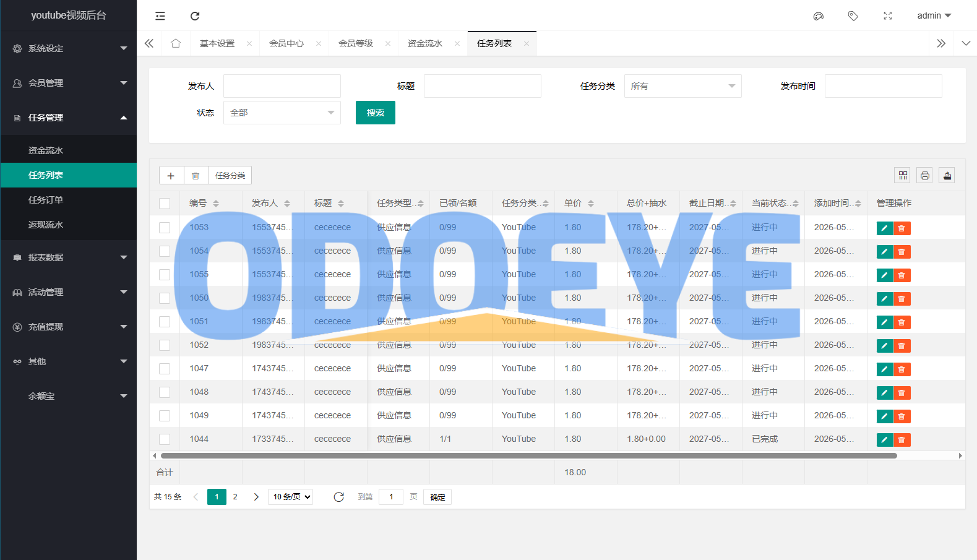Open the 10 条/页 page size dropdown
Viewport: 977px width, 560px height.
click(290, 497)
